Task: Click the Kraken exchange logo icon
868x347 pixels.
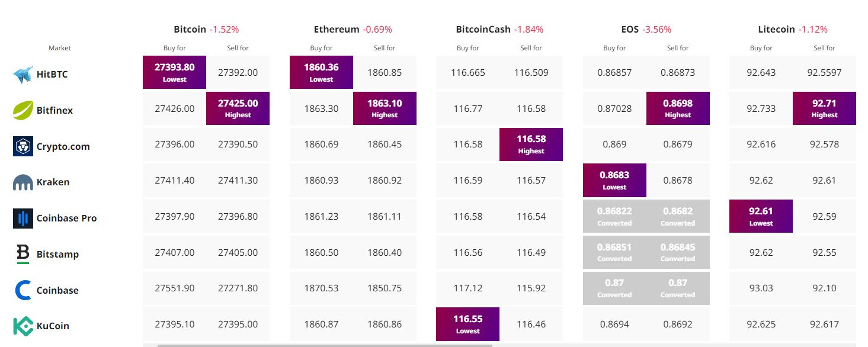Action: tap(23, 182)
